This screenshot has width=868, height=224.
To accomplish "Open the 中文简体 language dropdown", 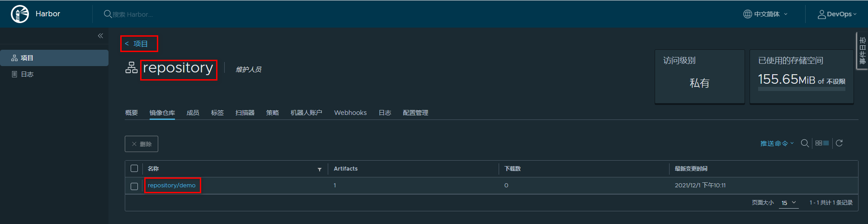I will [766, 14].
